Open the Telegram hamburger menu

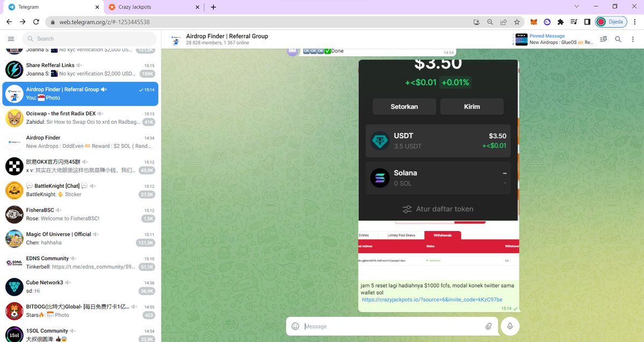[x=11, y=39]
